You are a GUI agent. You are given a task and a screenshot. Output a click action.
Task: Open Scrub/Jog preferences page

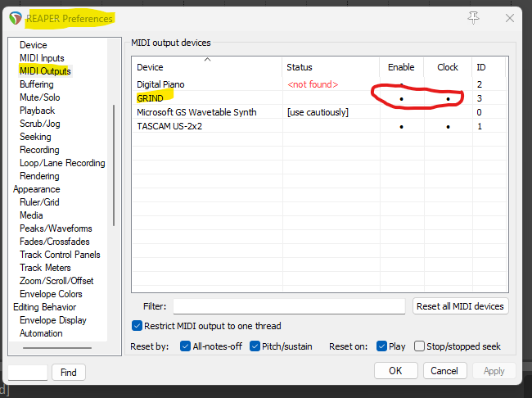40,124
